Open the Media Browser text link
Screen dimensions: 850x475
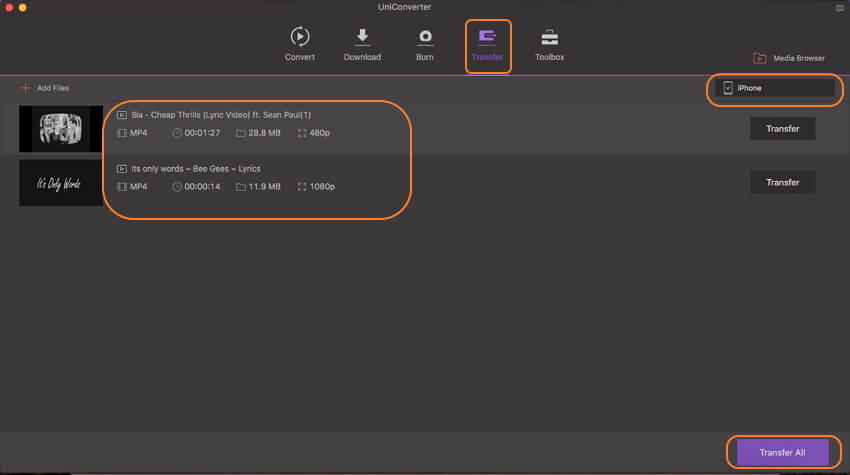tap(799, 58)
